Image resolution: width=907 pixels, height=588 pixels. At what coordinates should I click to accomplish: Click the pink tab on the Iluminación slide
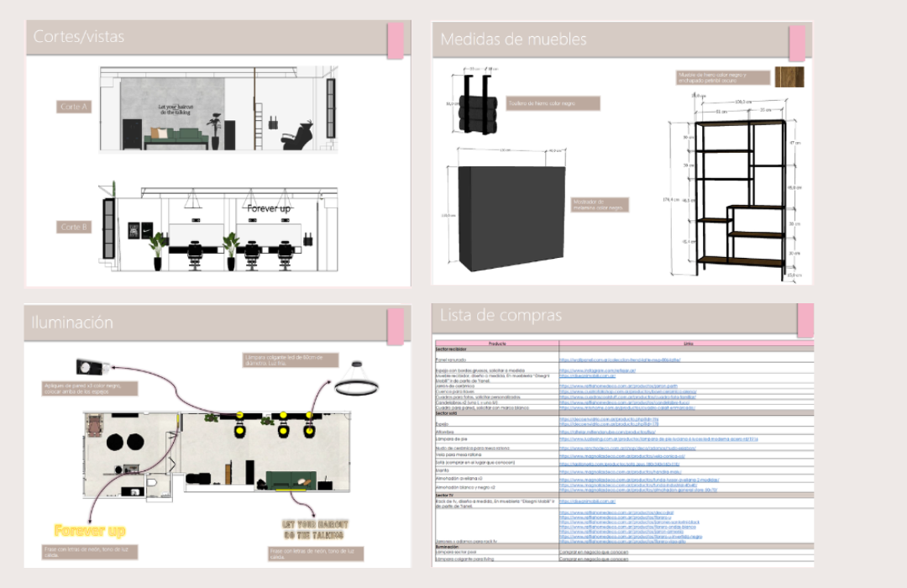point(395,327)
